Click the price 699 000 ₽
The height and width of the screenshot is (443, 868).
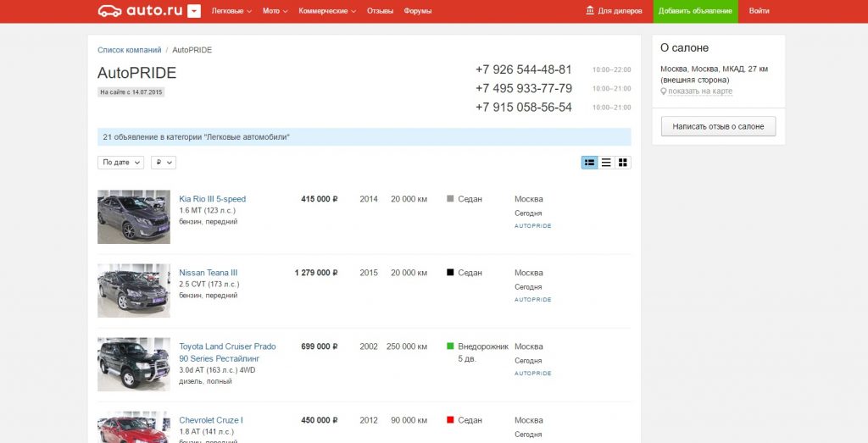pyautogui.click(x=320, y=346)
